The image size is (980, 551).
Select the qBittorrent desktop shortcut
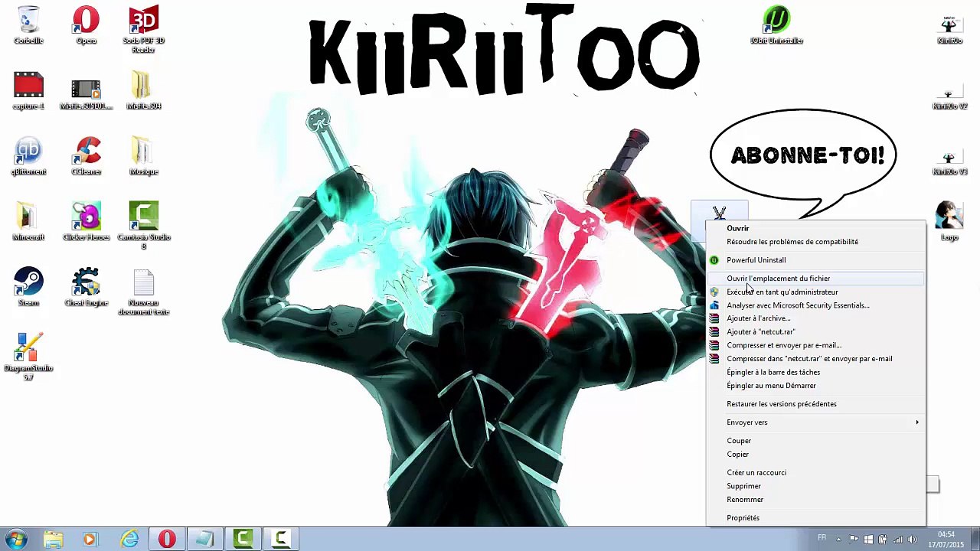[x=28, y=157]
